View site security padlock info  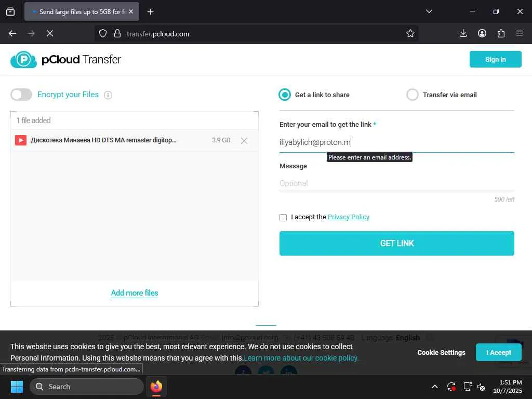pyautogui.click(x=117, y=34)
